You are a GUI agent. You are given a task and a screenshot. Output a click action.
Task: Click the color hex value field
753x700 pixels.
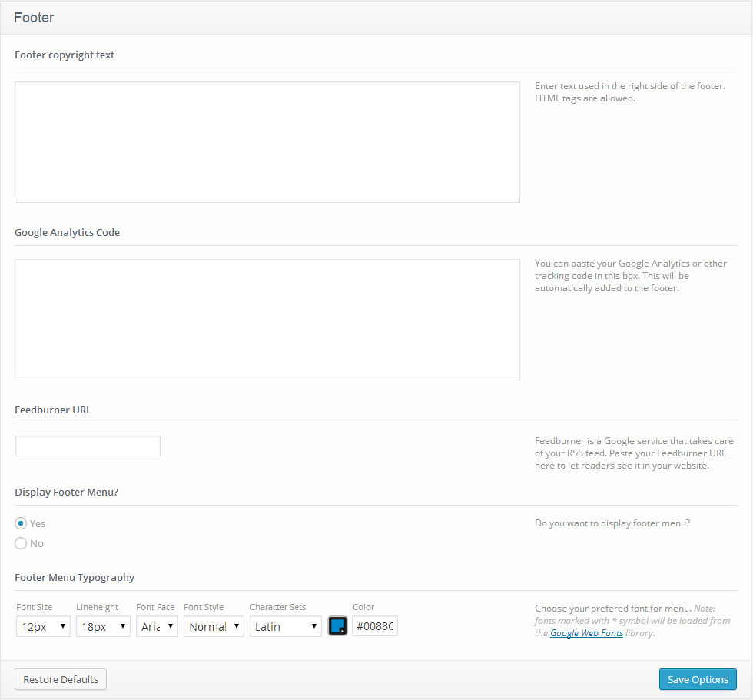pyautogui.click(x=375, y=626)
